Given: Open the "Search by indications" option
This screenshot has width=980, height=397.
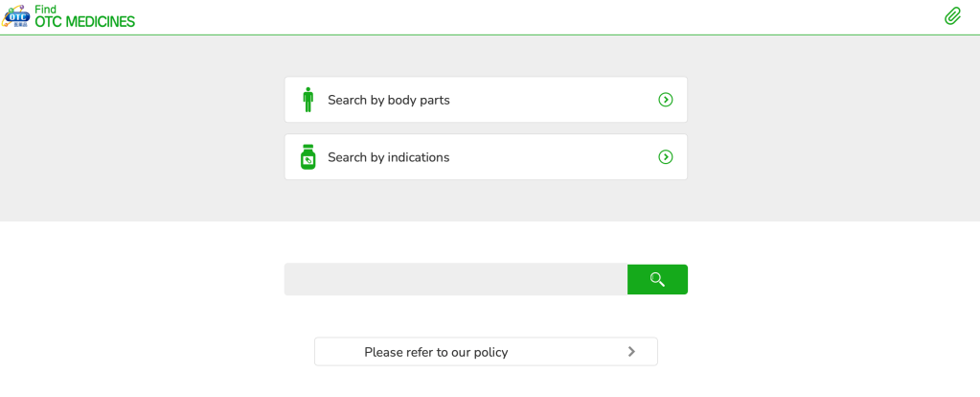Looking at the screenshot, I should coord(389,157).
